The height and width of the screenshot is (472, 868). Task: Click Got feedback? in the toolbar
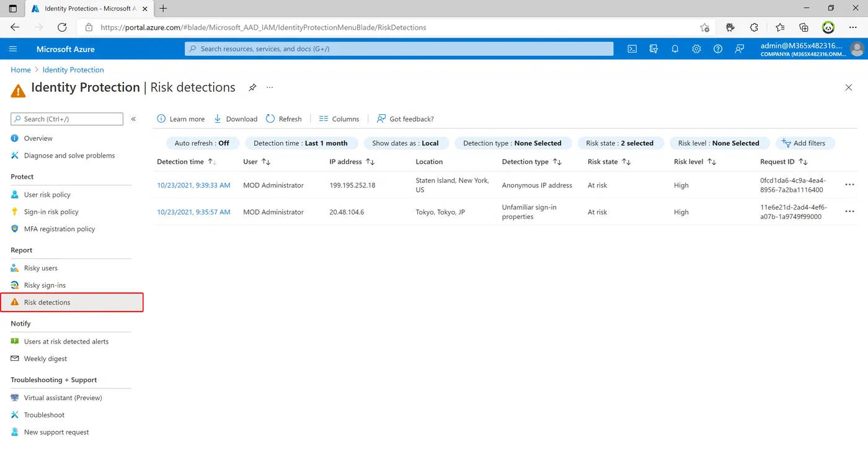tap(405, 119)
